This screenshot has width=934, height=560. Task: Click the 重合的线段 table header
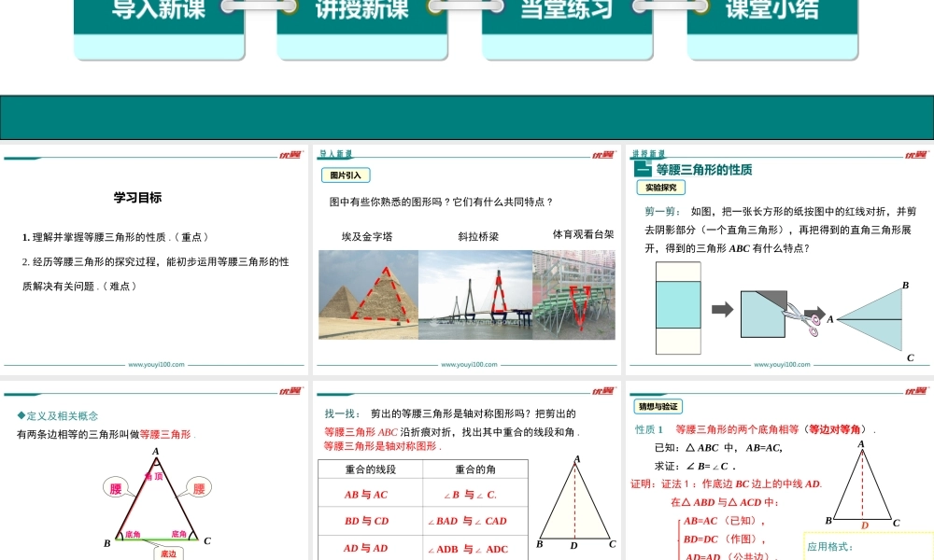[371, 469]
